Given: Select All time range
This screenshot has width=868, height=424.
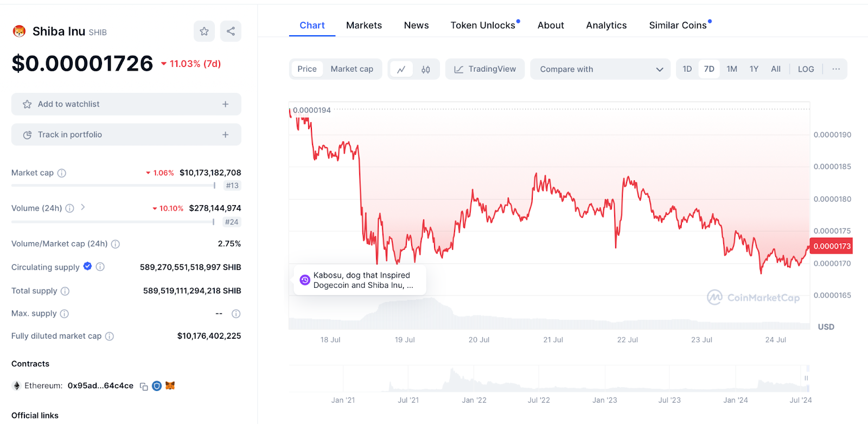Looking at the screenshot, I should click(776, 69).
